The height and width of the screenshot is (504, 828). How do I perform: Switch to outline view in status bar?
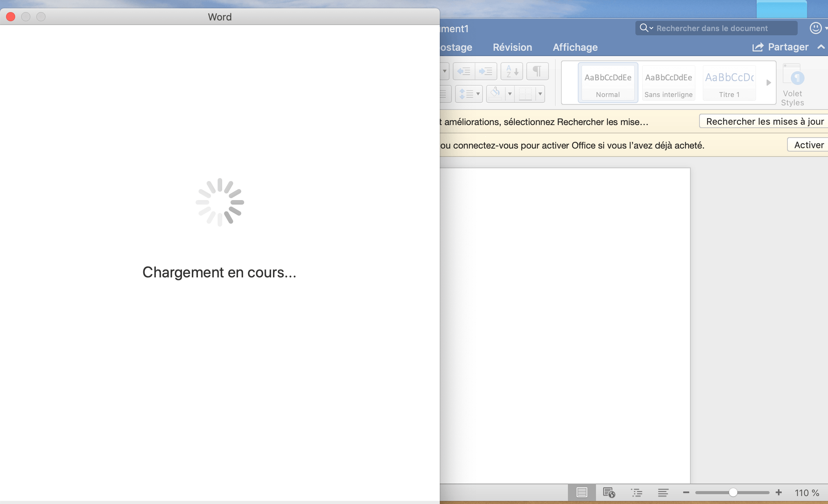coord(637,493)
